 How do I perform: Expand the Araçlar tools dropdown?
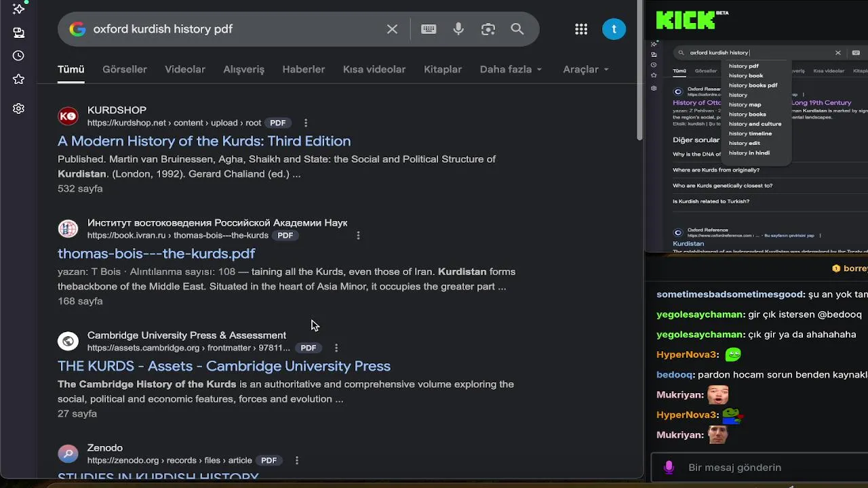(585, 69)
